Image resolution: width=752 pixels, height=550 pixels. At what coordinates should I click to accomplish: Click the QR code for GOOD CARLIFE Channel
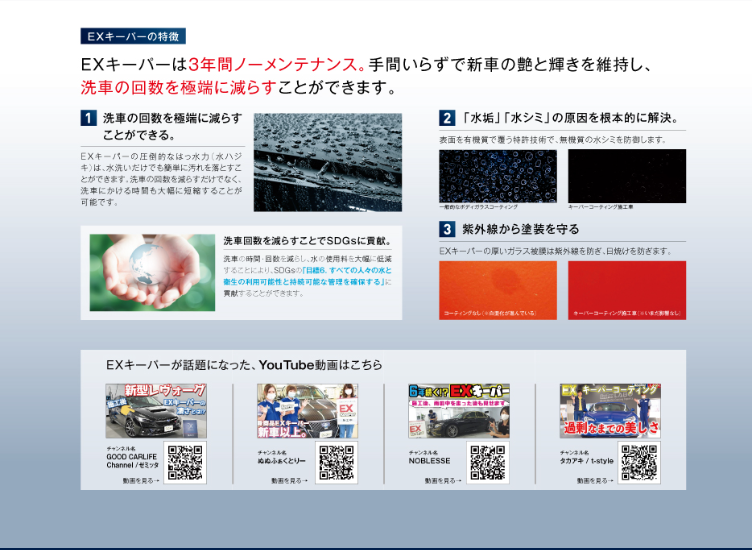click(x=185, y=462)
